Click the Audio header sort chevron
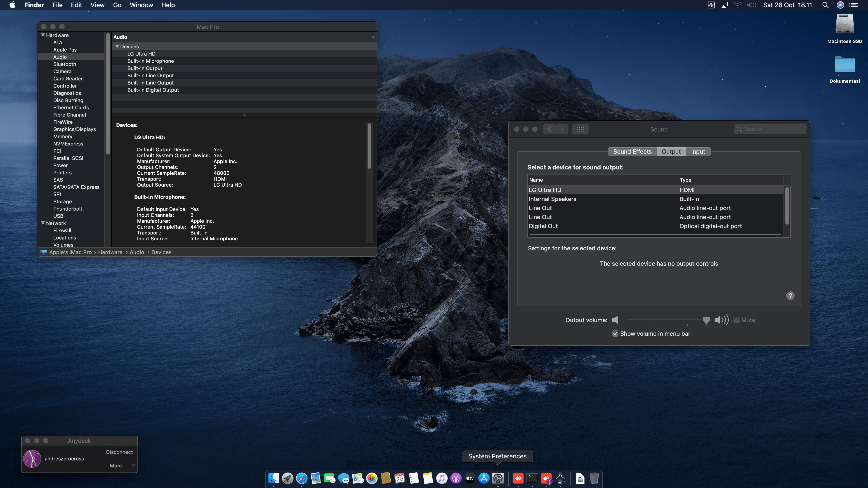The image size is (868, 488). coord(373,37)
